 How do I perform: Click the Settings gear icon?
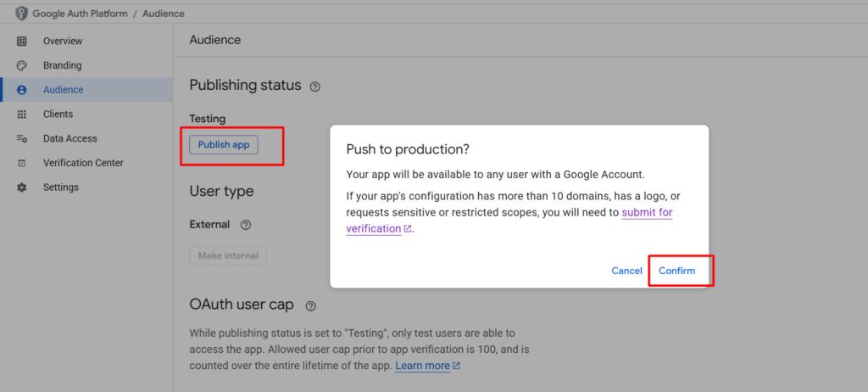(x=21, y=188)
